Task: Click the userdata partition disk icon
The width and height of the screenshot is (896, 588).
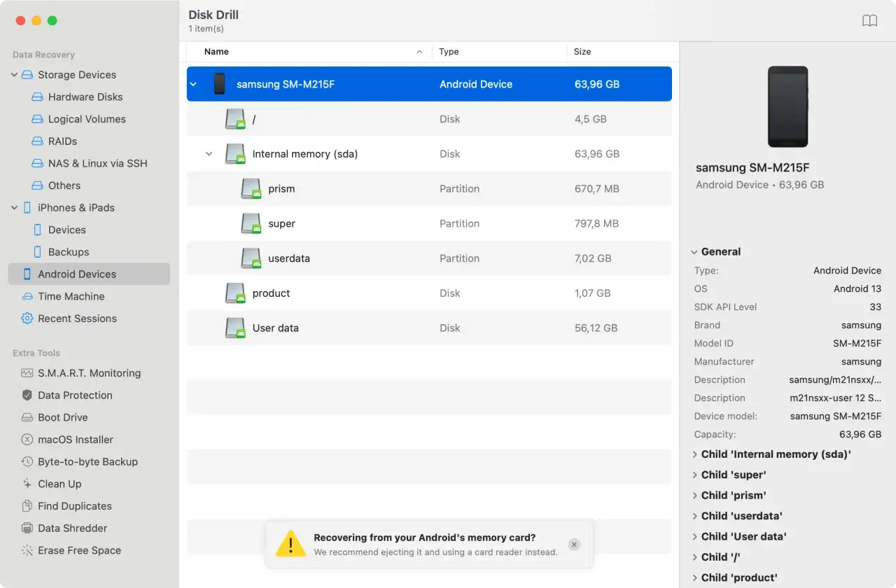Action: pos(251,258)
